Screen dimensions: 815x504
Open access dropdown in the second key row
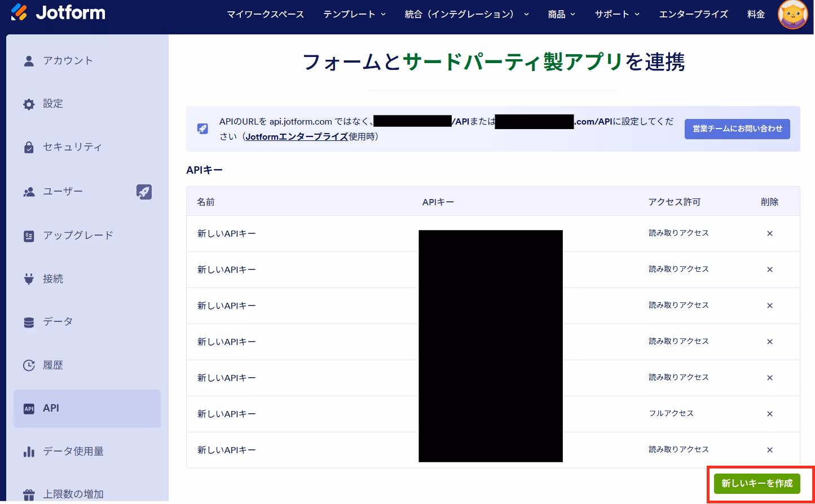(679, 269)
